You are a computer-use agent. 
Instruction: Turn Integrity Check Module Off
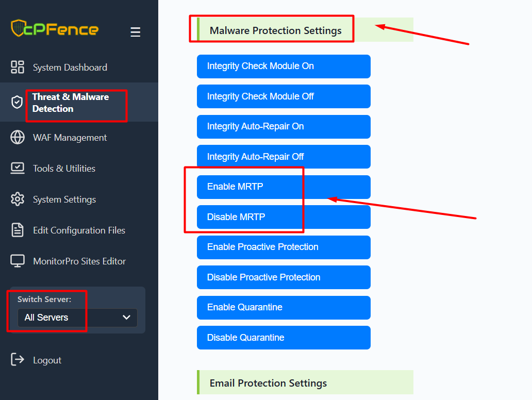pos(284,96)
